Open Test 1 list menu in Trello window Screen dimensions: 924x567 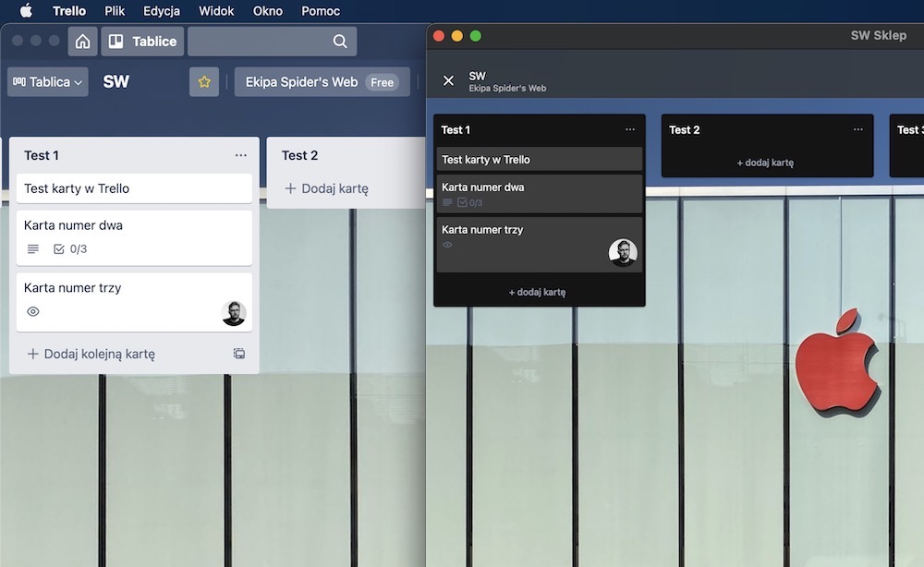tap(240, 155)
